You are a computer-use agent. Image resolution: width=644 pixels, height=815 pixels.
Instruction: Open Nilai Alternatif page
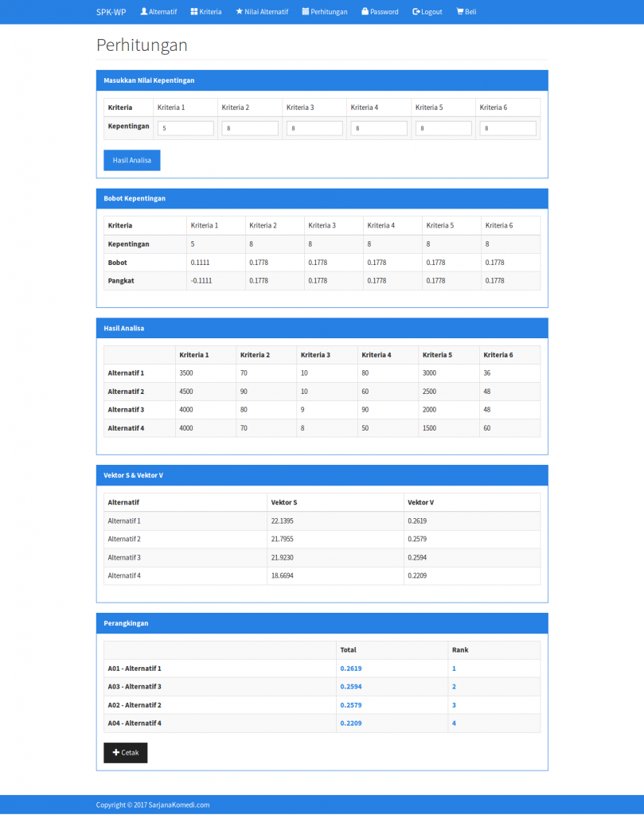(x=263, y=11)
